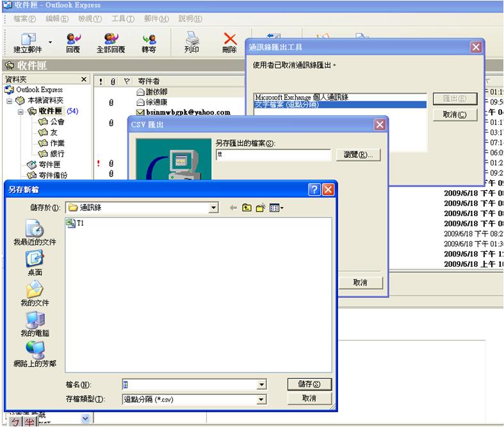Click the 檔名(N) filename field
This screenshot has height=427, width=504.
coord(190,384)
